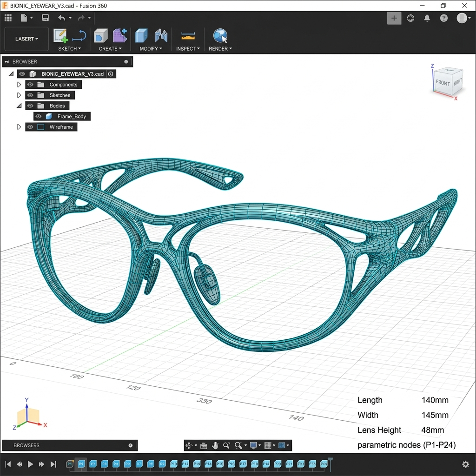Open the CREATE menu
476x476 pixels.
(x=110, y=48)
